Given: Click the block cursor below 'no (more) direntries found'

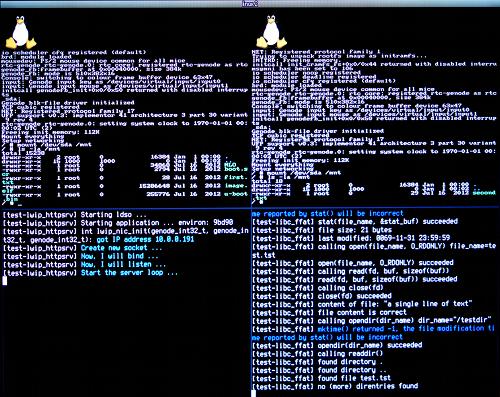Looking at the screenshot, I should [x=254, y=394].
